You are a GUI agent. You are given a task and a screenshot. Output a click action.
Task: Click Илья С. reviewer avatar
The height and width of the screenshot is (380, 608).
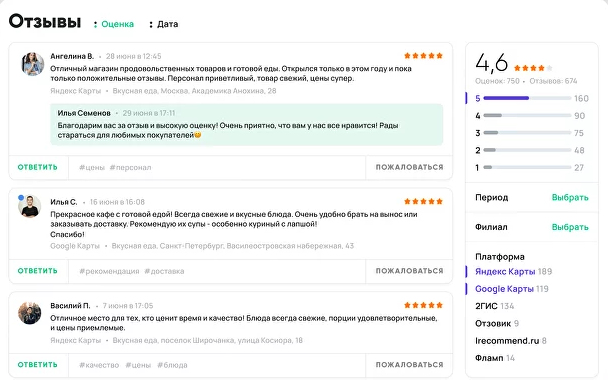point(29,207)
